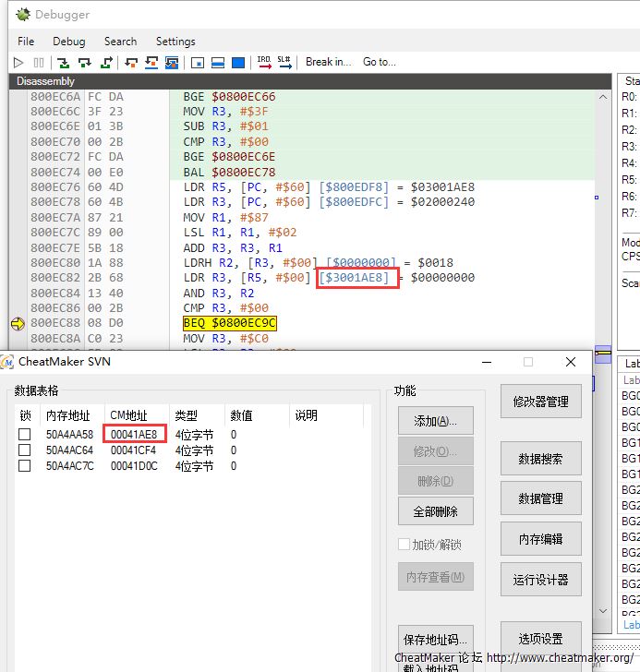Select the CM address 00041D0C cell
Screen dimensions: 640x672
tap(134, 466)
